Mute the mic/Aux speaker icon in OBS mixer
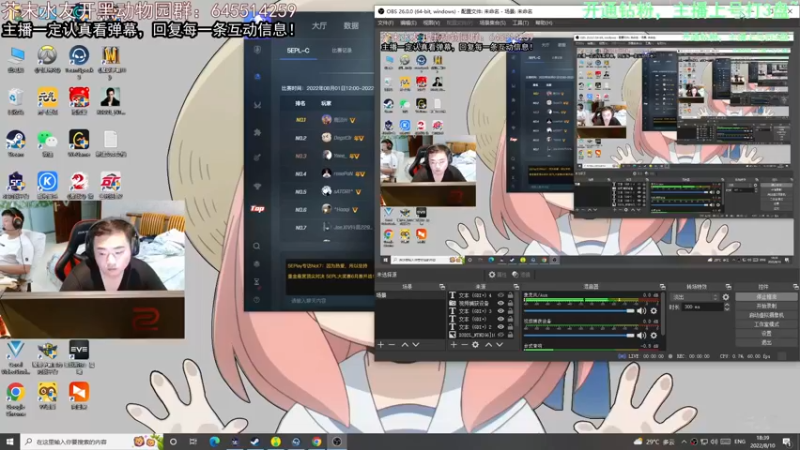The height and width of the screenshot is (450, 800). pyautogui.click(x=641, y=311)
